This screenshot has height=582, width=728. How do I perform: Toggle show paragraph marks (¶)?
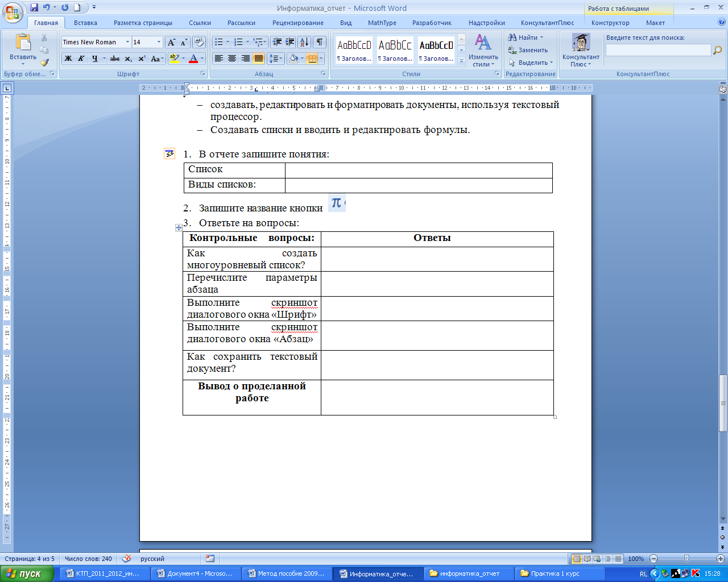click(x=320, y=42)
